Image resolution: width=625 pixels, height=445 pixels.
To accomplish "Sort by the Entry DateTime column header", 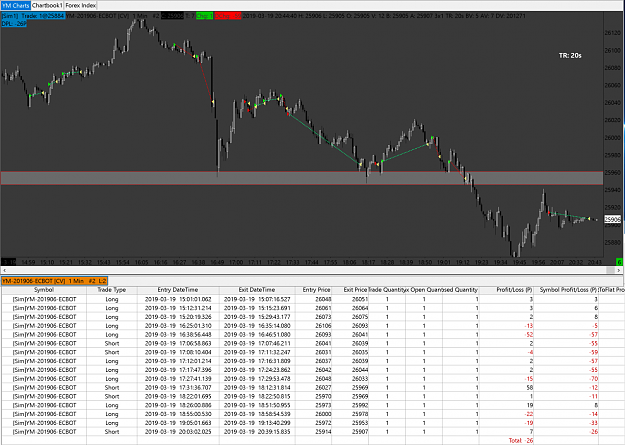I will point(178,290).
